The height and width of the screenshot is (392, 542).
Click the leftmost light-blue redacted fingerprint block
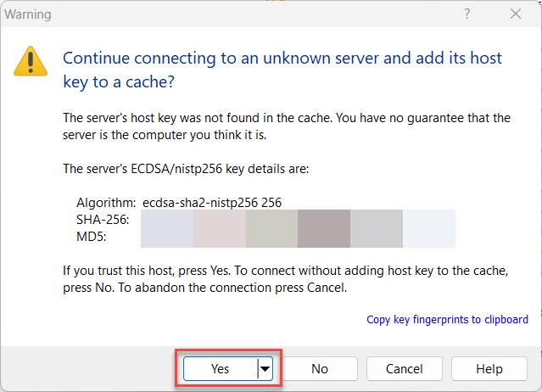click(x=166, y=228)
